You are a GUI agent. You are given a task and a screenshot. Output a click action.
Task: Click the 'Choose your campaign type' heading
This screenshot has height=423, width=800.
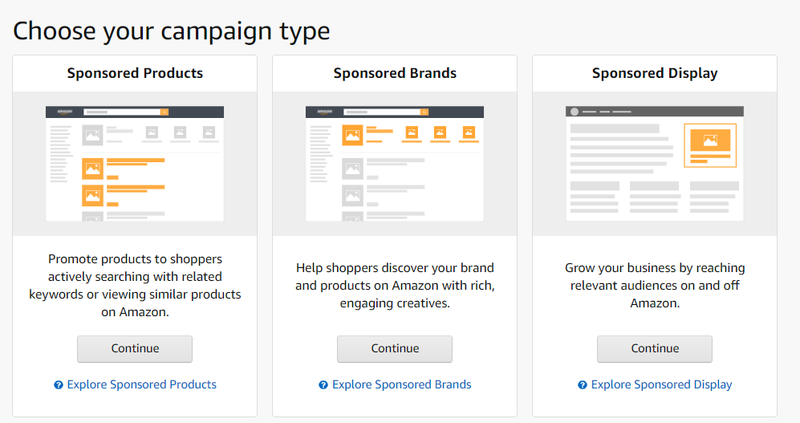click(x=171, y=30)
